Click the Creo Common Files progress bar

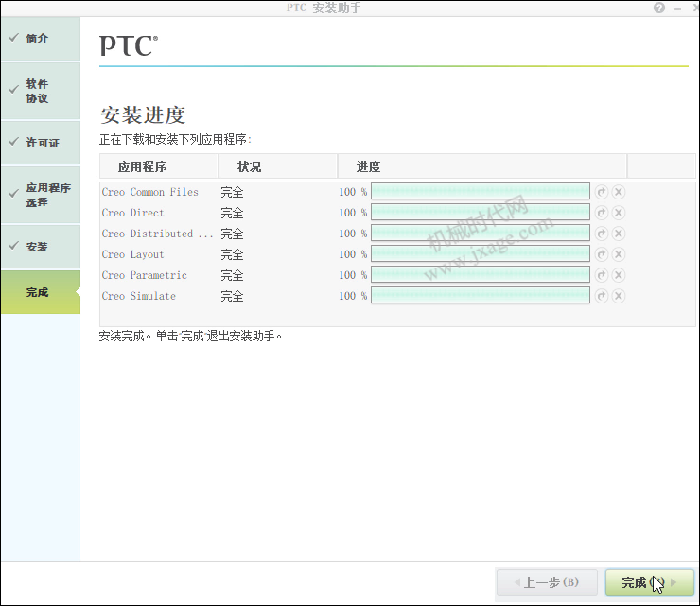click(x=481, y=191)
